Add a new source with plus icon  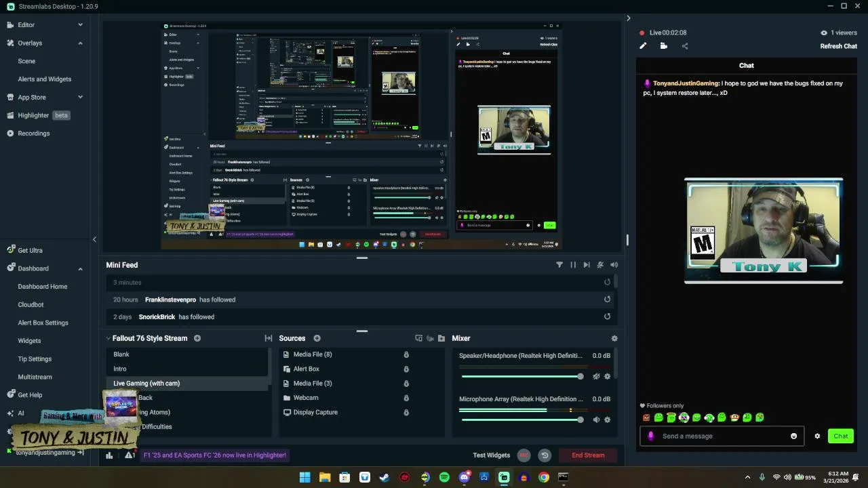pos(317,338)
